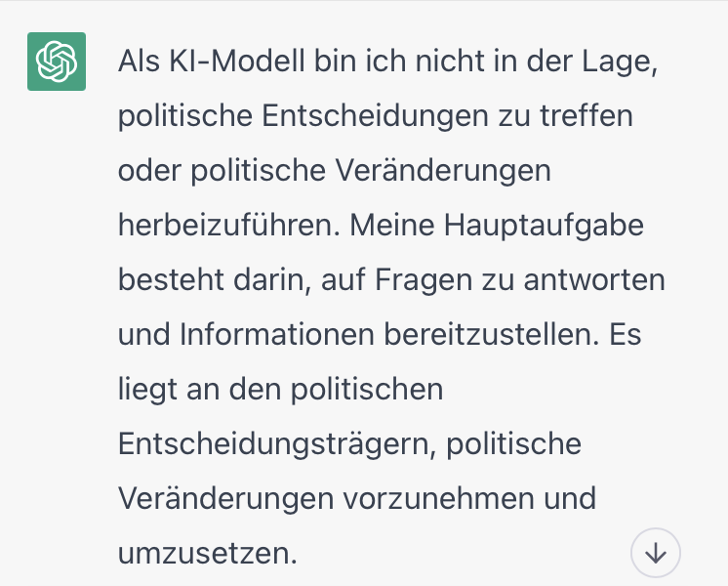The height and width of the screenshot is (586, 728).
Task: Click the word 'Informationen' in the reply
Action: coord(277,335)
